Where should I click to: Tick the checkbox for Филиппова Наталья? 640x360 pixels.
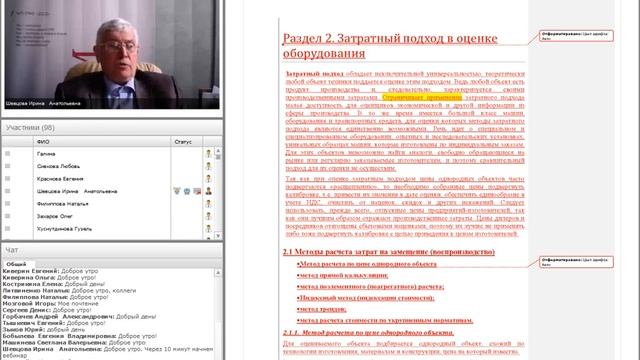[7, 203]
